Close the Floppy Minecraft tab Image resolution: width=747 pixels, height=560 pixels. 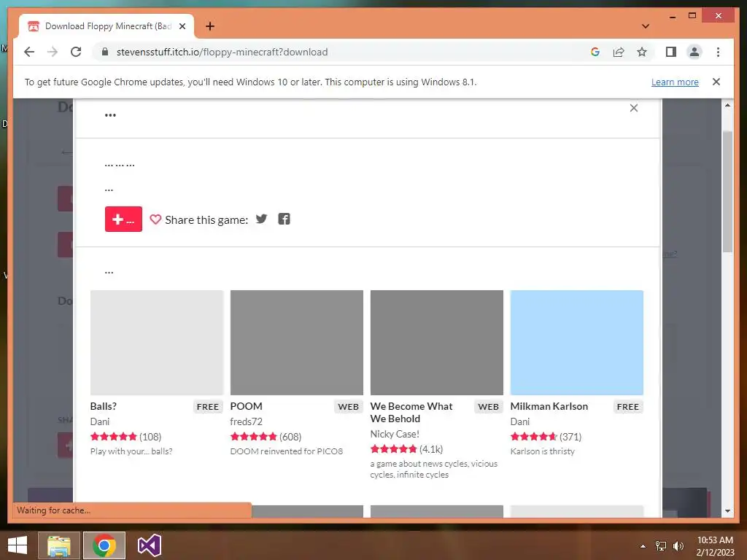[182, 26]
